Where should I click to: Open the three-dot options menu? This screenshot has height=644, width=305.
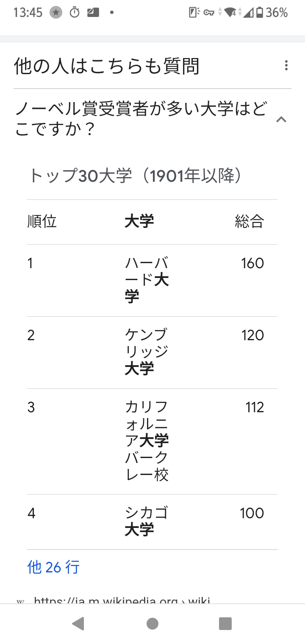pyautogui.click(x=286, y=66)
